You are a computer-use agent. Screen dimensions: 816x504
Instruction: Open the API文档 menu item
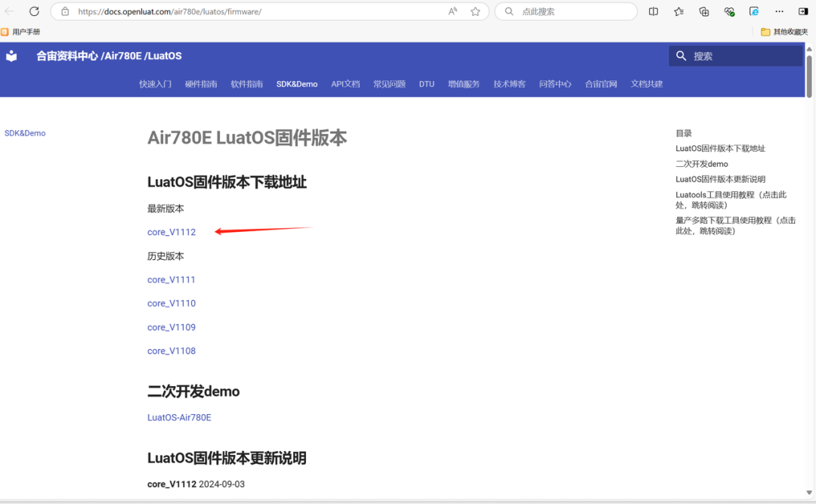pyautogui.click(x=345, y=84)
